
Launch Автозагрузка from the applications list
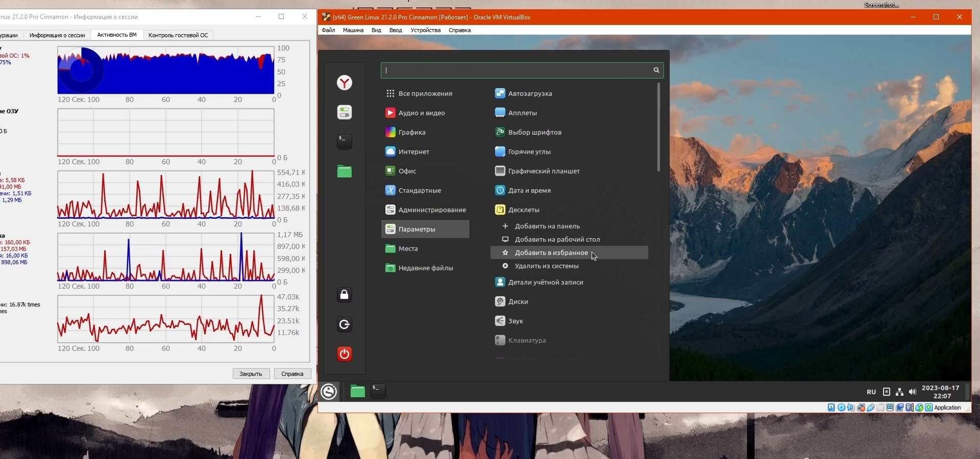coord(569,93)
